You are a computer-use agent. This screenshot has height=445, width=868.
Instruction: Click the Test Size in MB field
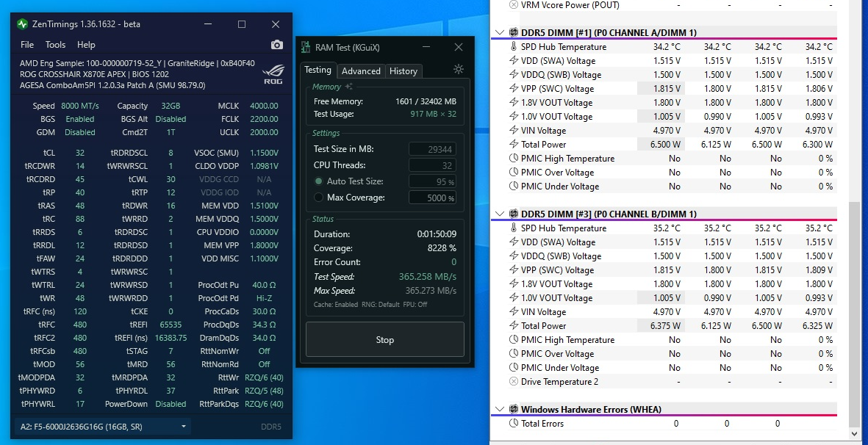tap(432, 149)
